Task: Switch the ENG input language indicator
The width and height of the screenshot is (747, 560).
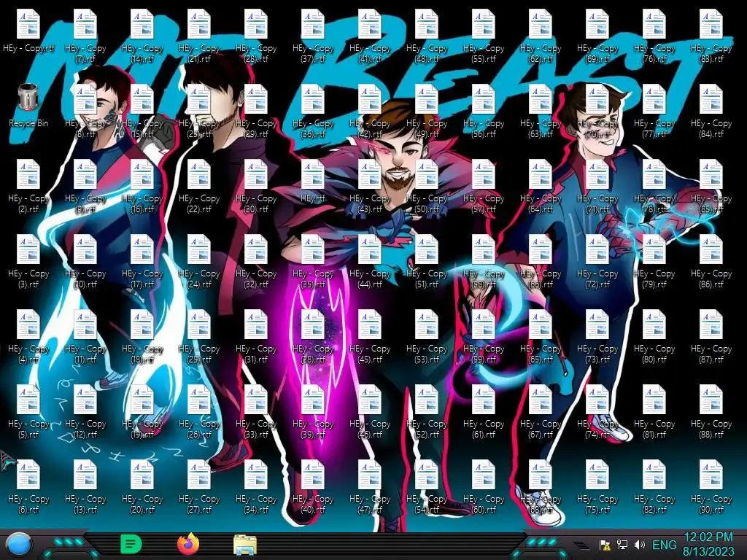Action: pos(664,545)
